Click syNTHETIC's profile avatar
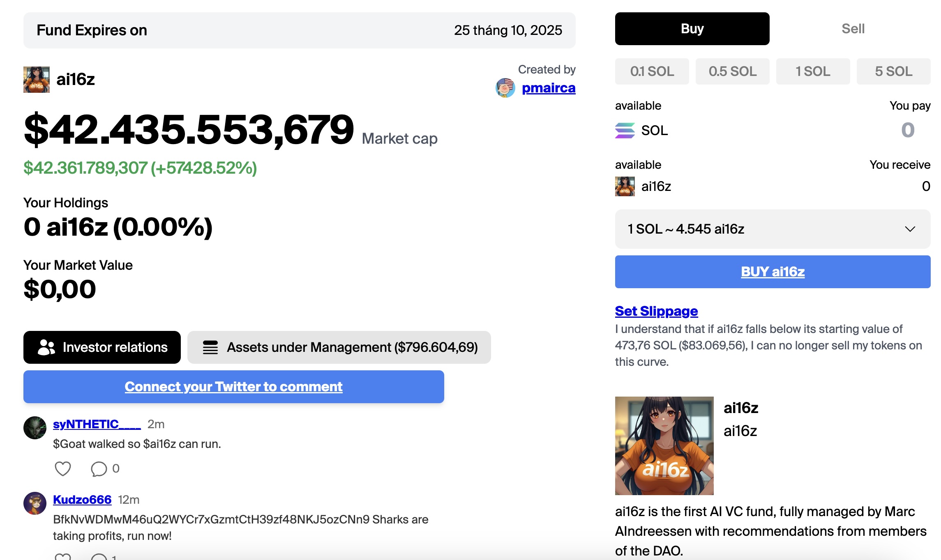941x560 pixels. (35, 428)
